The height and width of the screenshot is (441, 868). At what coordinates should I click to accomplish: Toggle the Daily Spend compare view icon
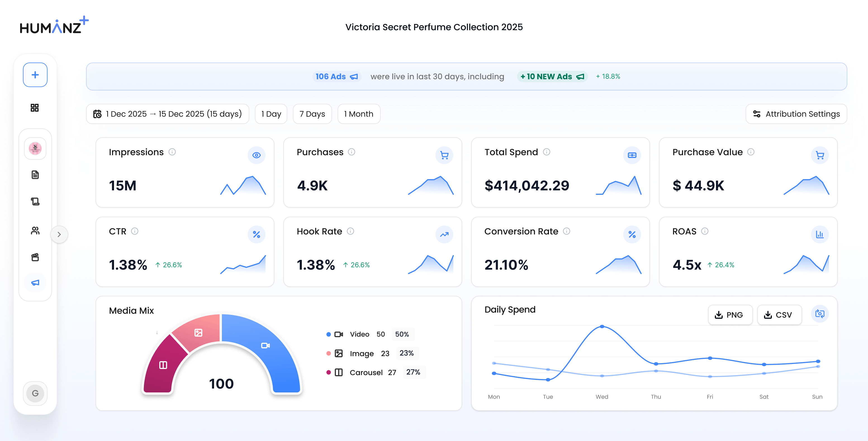tap(819, 314)
